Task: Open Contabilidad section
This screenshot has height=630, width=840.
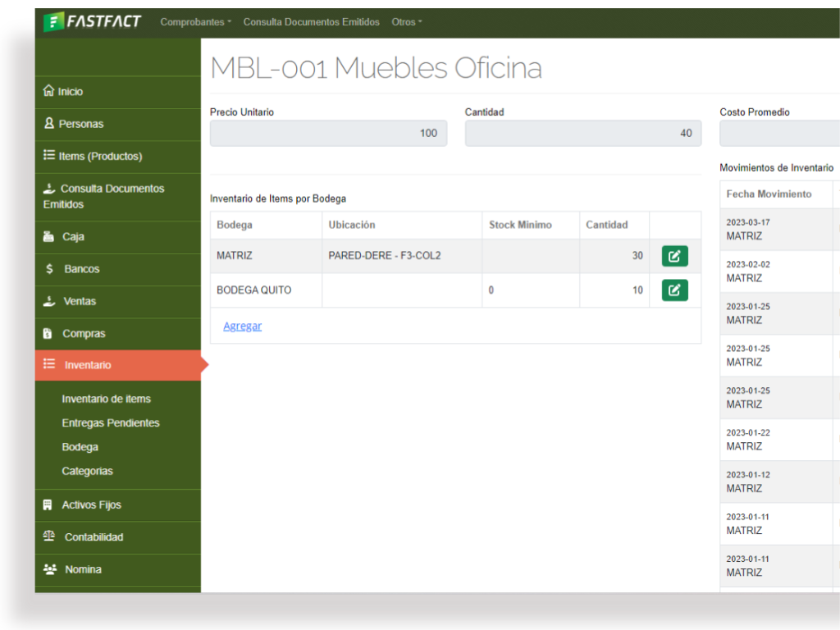Action: (x=118, y=536)
